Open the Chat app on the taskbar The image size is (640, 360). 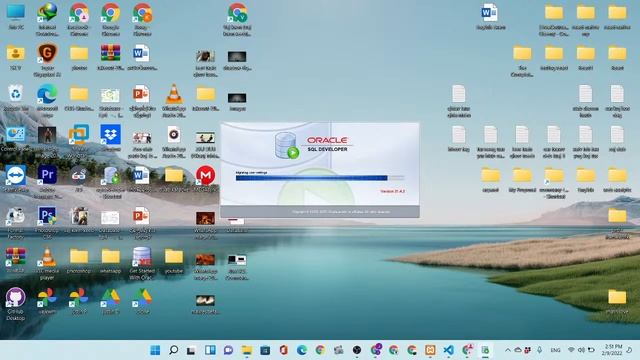pyautogui.click(x=228, y=350)
